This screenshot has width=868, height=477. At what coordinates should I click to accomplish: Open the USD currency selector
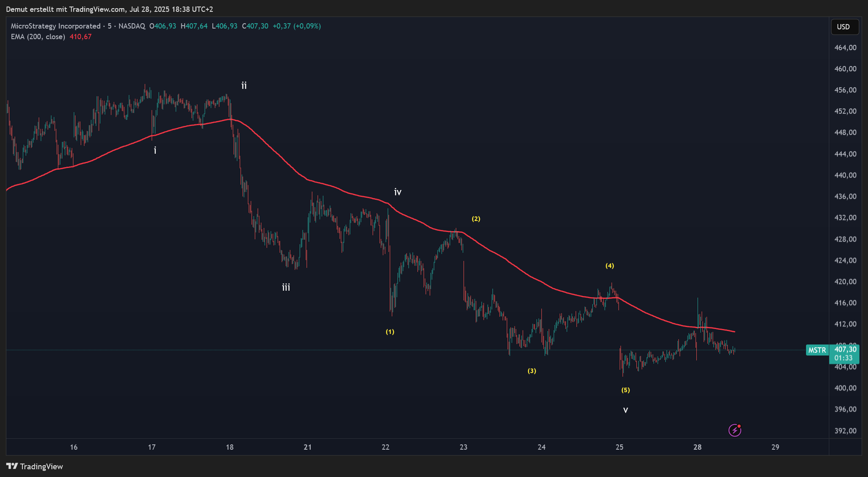coord(844,27)
